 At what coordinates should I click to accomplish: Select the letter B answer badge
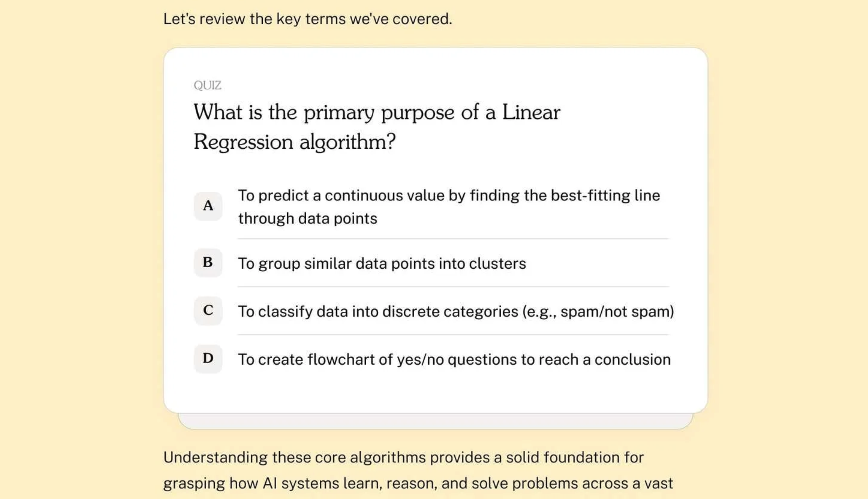point(208,263)
